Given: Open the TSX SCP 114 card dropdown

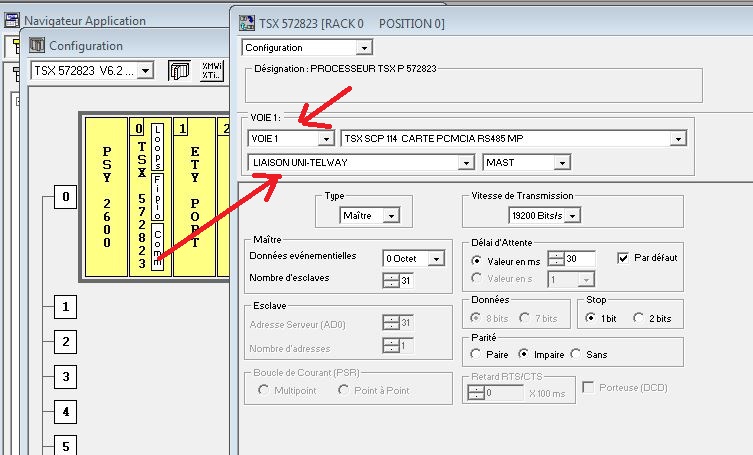Looking at the screenshot, I should pos(678,139).
